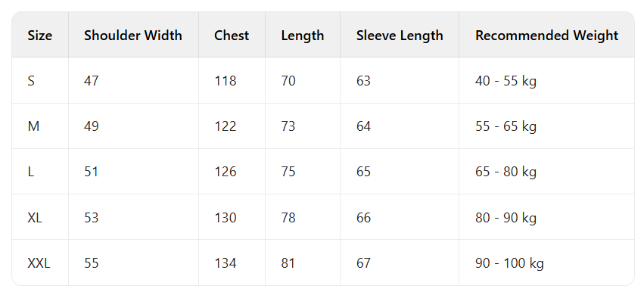Click the XL size cell

[x=35, y=217]
